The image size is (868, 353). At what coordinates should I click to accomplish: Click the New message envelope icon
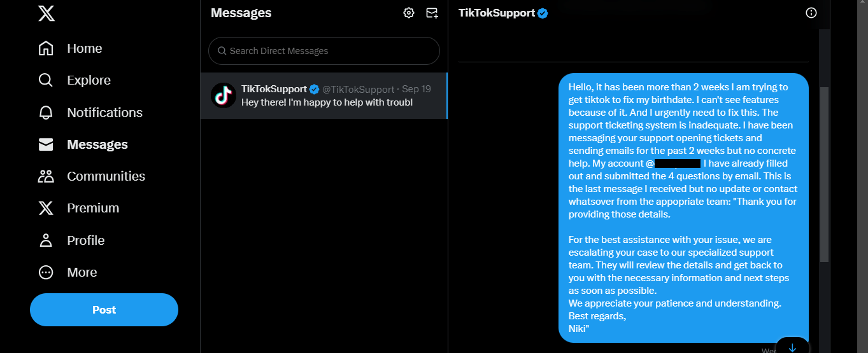432,13
